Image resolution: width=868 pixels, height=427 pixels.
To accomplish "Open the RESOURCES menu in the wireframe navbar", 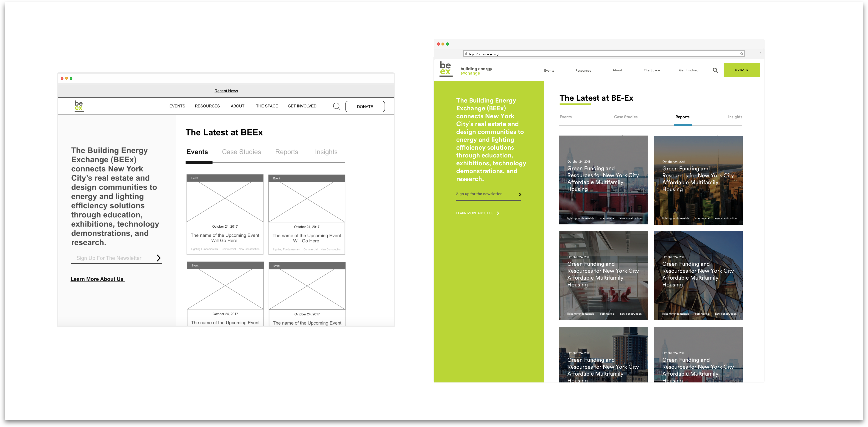I will (207, 106).
